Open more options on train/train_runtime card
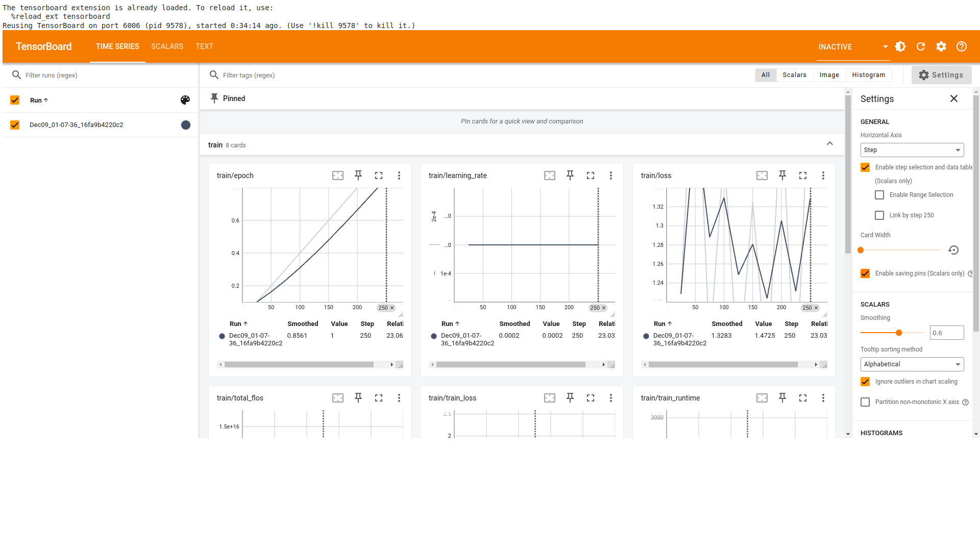Screen dimensions: 980x551 pyautogui.click(x=823, y=398)
